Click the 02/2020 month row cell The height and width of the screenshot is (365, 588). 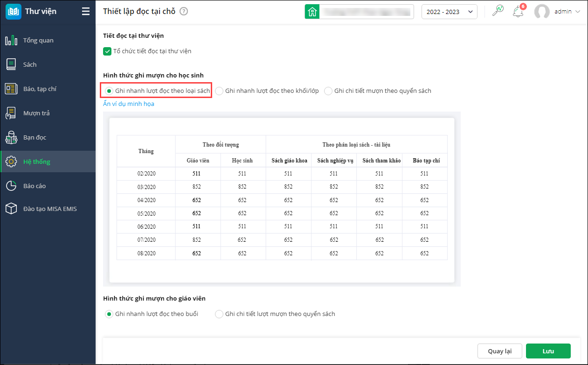coord(146,174)
